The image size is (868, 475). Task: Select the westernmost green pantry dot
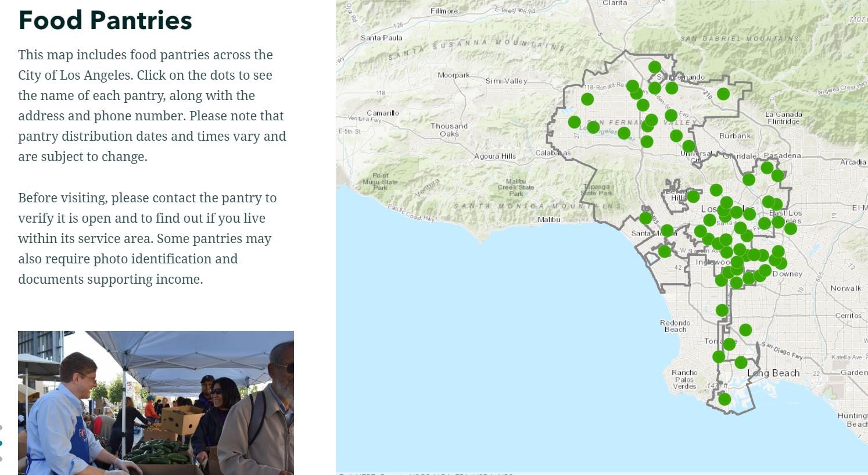click(574, 122)
